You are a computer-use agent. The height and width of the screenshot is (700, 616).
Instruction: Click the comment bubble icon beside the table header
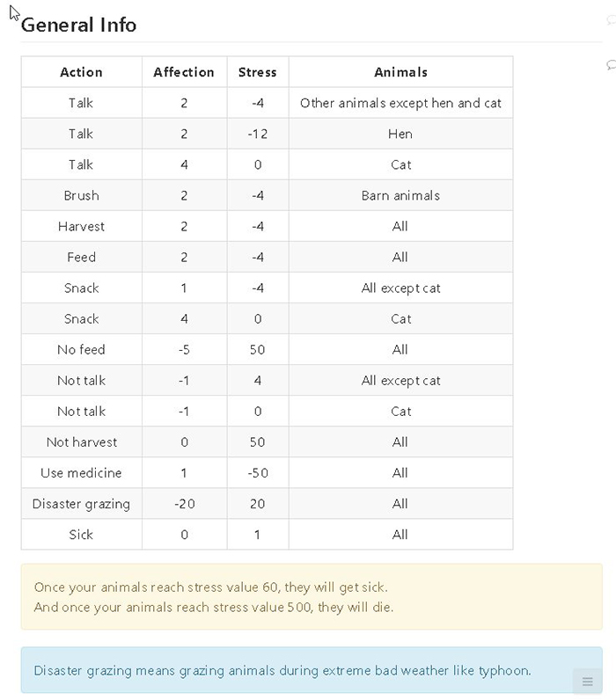click(x=611, y=65)
